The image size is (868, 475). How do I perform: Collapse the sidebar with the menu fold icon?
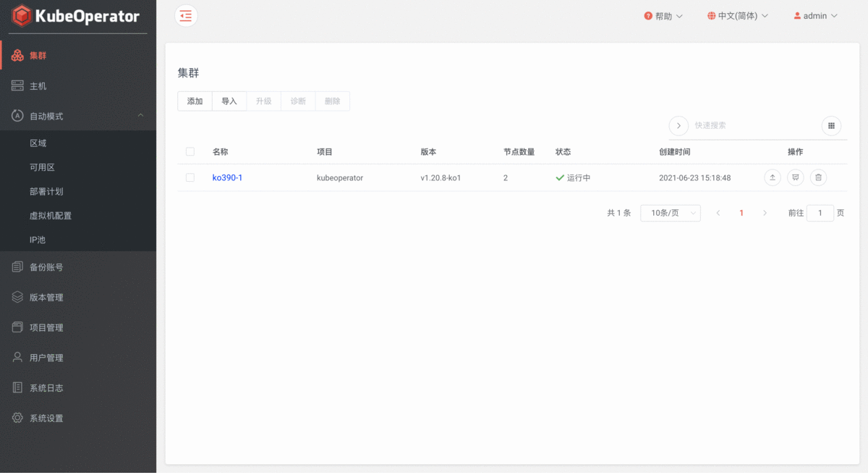tap(186, 16)
